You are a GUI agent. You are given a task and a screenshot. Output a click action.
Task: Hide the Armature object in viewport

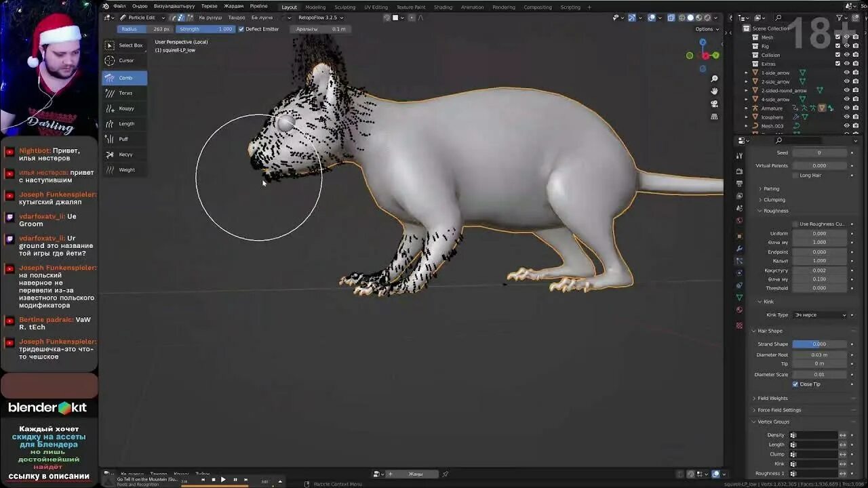pos(846,108)
